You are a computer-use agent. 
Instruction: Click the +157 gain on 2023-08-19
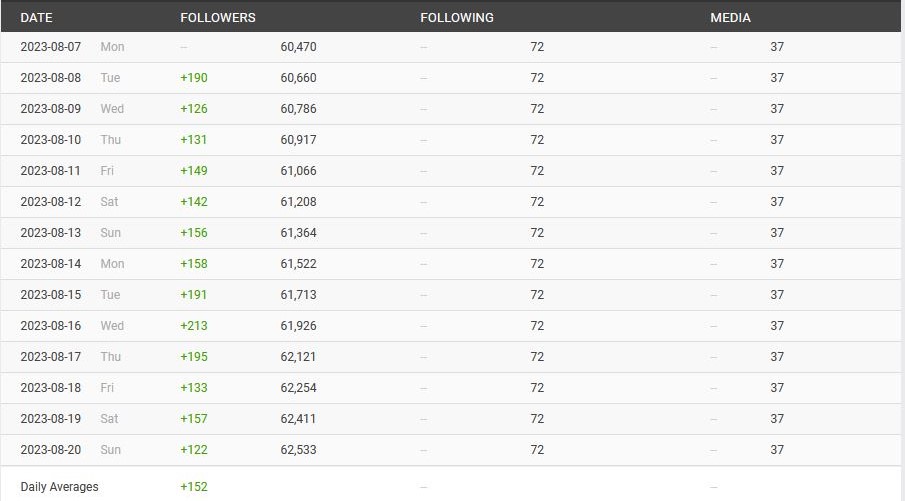coord(193,418)
